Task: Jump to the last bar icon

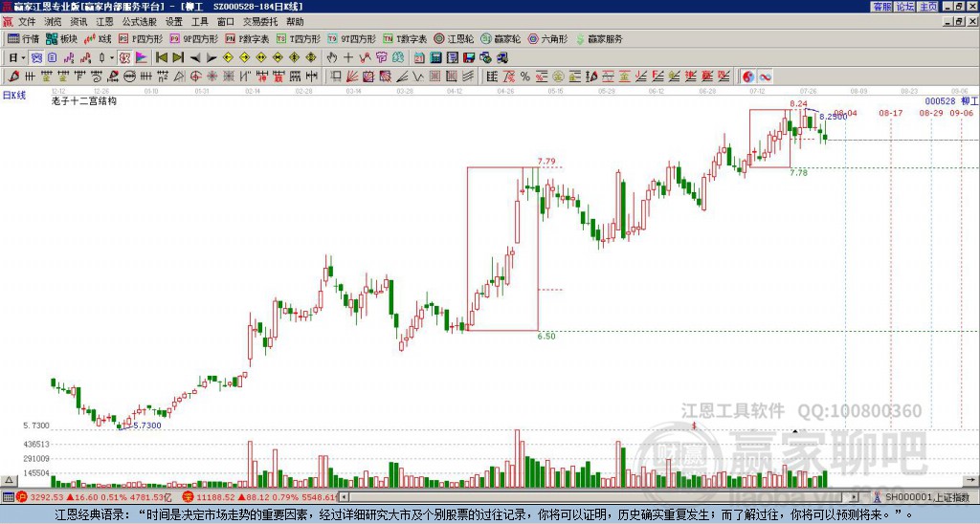Action: click(177, 58)
